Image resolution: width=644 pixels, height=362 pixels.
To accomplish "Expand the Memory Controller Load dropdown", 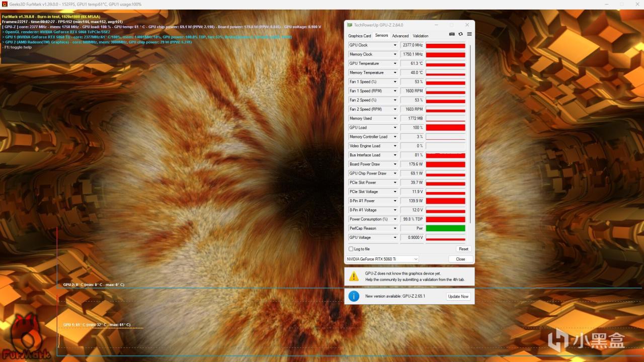I will (395, 137).
